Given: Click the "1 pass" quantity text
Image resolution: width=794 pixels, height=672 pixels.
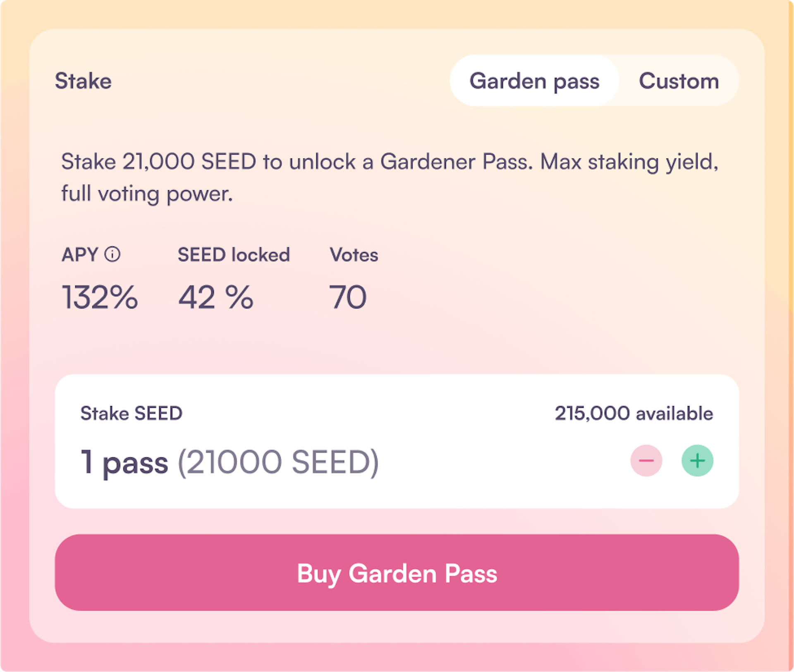Looking at the screenshot, I should 124,462.
